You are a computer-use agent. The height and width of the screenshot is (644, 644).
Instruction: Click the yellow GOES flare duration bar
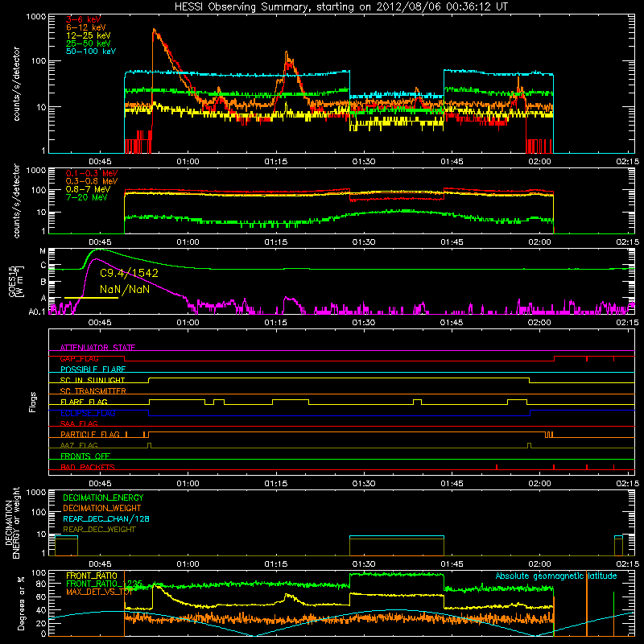(x=91, y=297)
